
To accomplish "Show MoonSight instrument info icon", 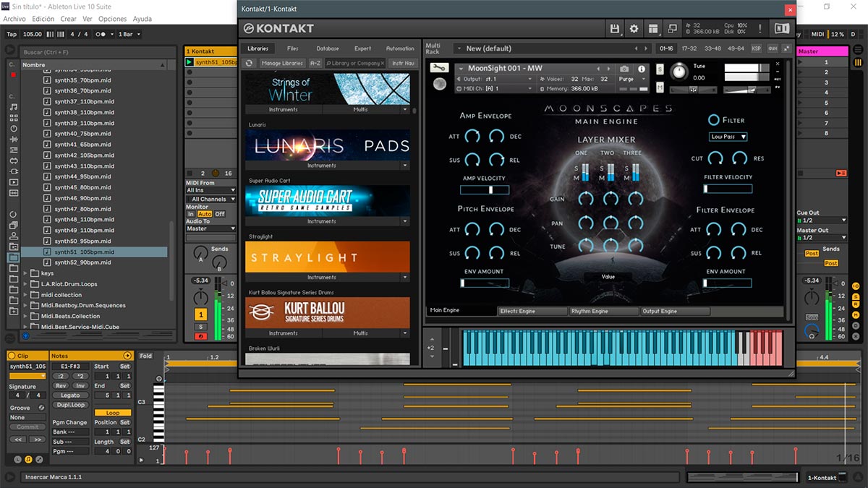I will pos(641,69).
